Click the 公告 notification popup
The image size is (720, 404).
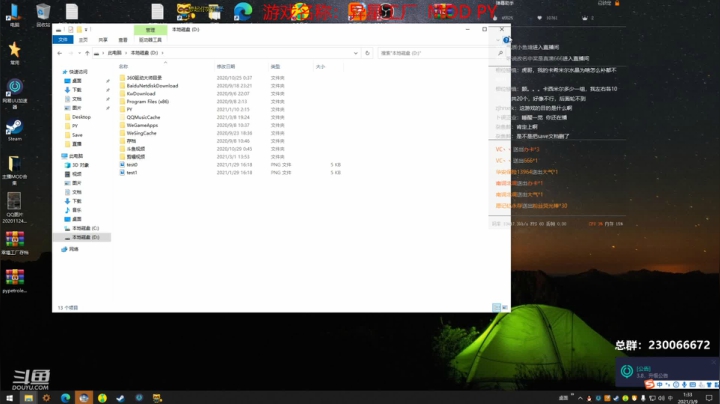(667, 371)
